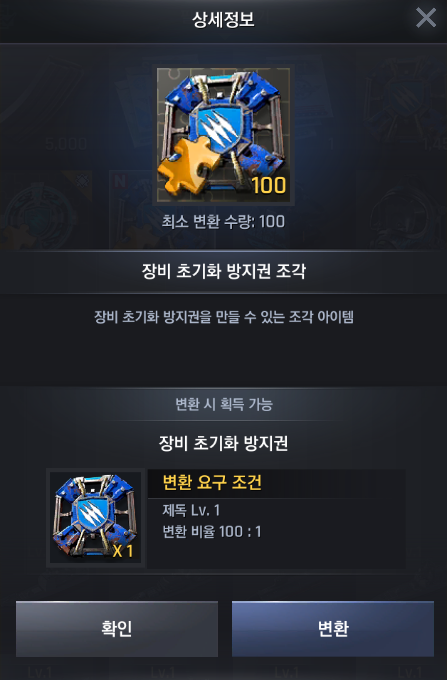This screenshot has width=447, height=680.
Task: Click the dimmed N badge item behind dialog
Action: (x=119, y=180)
